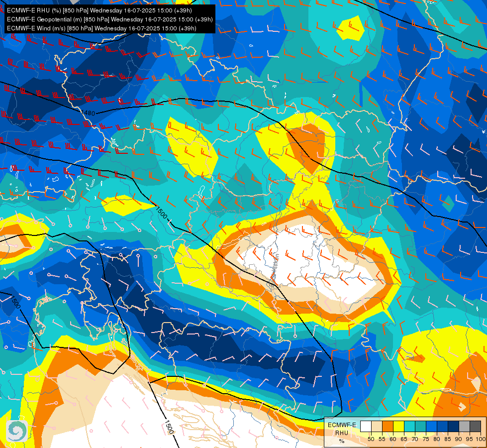Click the ECMWF-E label in the legend
487x448 pixels.
(x=342, y=425)
